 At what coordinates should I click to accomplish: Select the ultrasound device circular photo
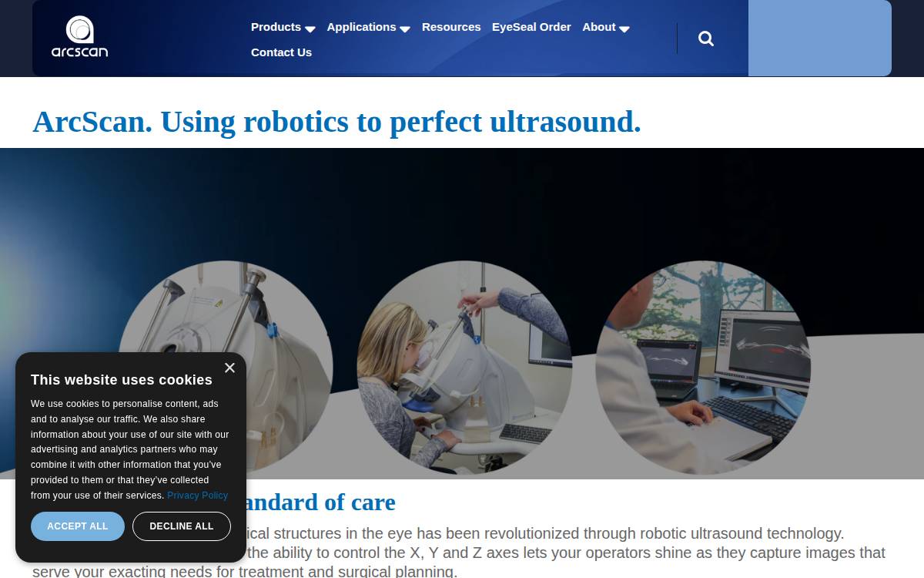pos(225,367)
